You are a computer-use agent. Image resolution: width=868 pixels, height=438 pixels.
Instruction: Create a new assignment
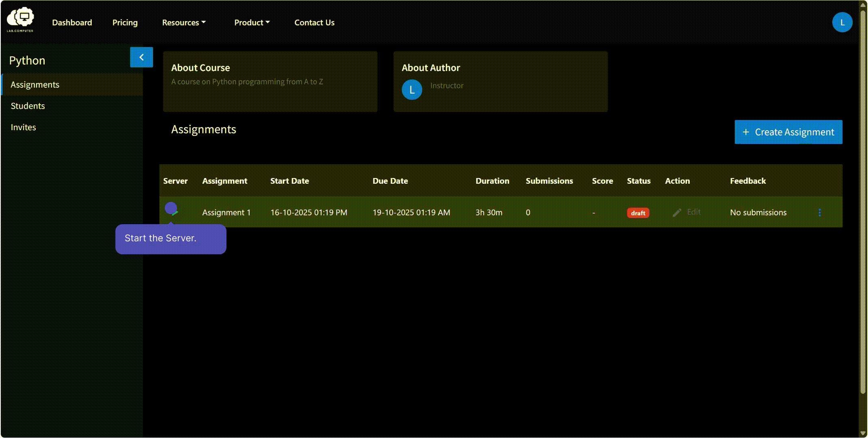(788, 132)
